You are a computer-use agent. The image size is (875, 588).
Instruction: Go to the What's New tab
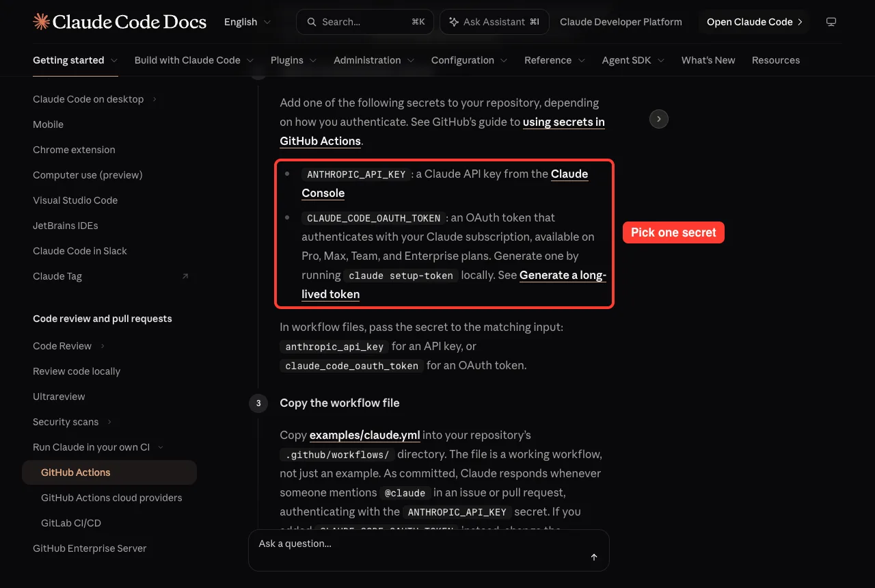(708, 60)
